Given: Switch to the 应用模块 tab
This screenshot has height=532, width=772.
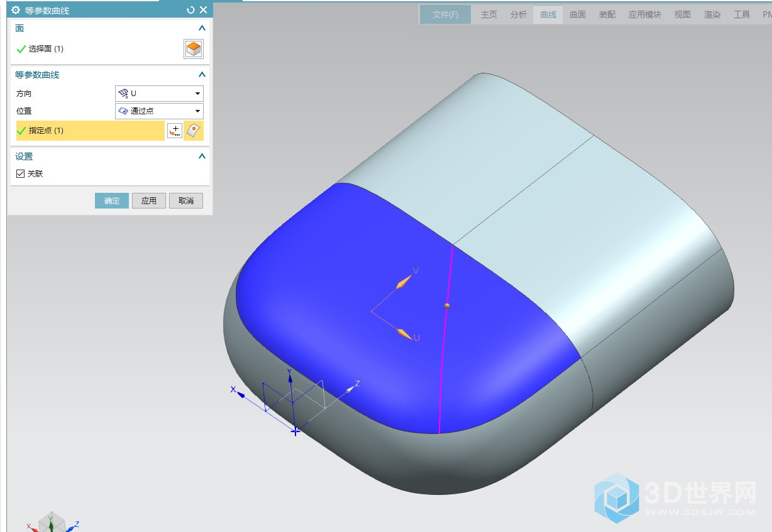Looking at the screenshot, I should coord(645,14).
